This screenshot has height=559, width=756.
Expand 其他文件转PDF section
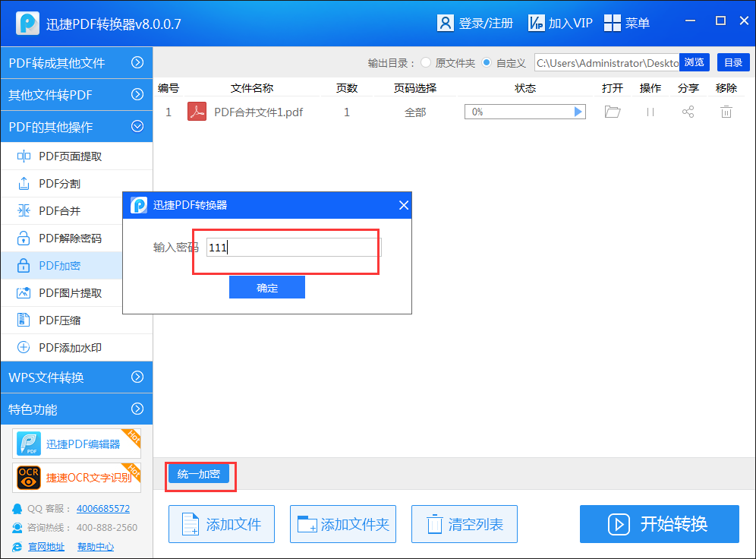pyautogui.click(x=76, y=94)
